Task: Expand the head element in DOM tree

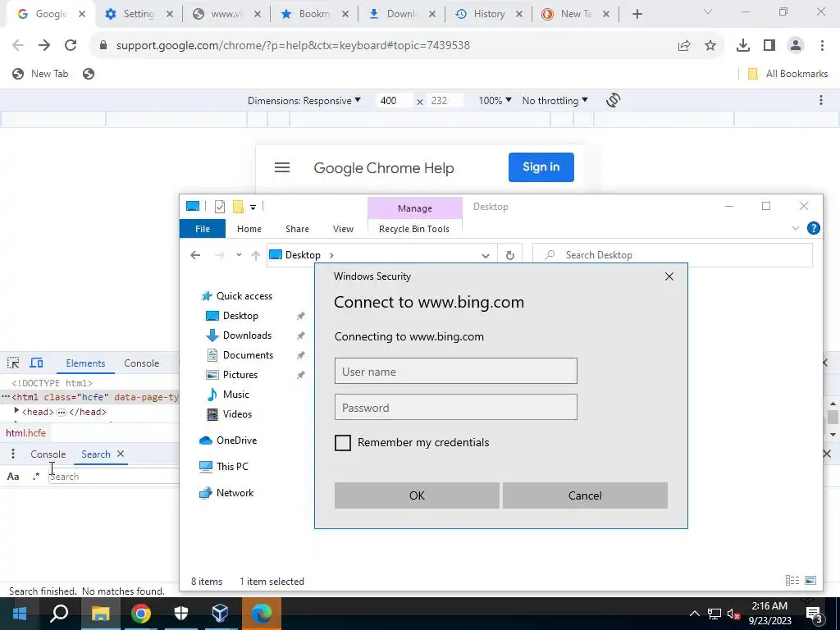Action: pyautogui.click(x=16, y=411)
